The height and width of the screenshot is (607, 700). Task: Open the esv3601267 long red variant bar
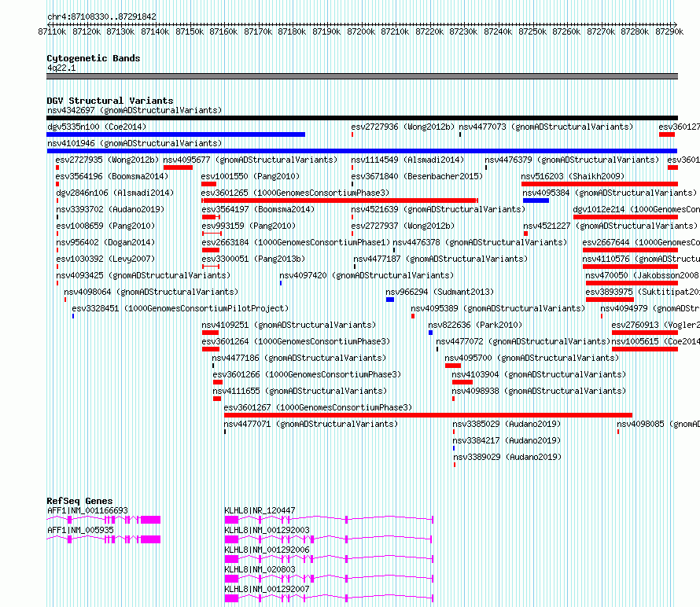(x=428, y=415)
